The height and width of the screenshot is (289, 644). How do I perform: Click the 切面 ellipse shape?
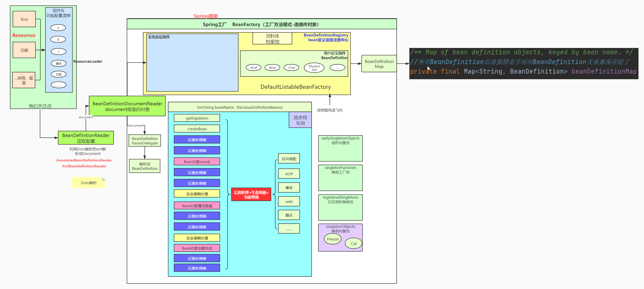[59, 74]
